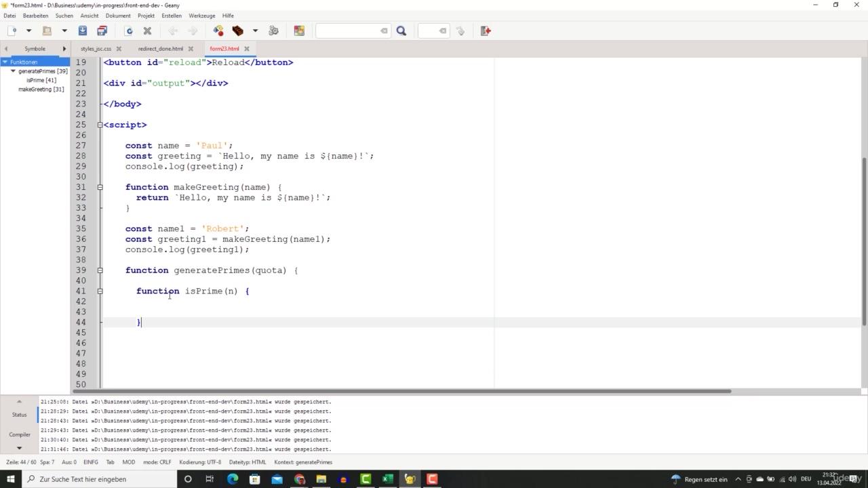
Task: Click the jump-to-line icon
Action: pos(460,30)
